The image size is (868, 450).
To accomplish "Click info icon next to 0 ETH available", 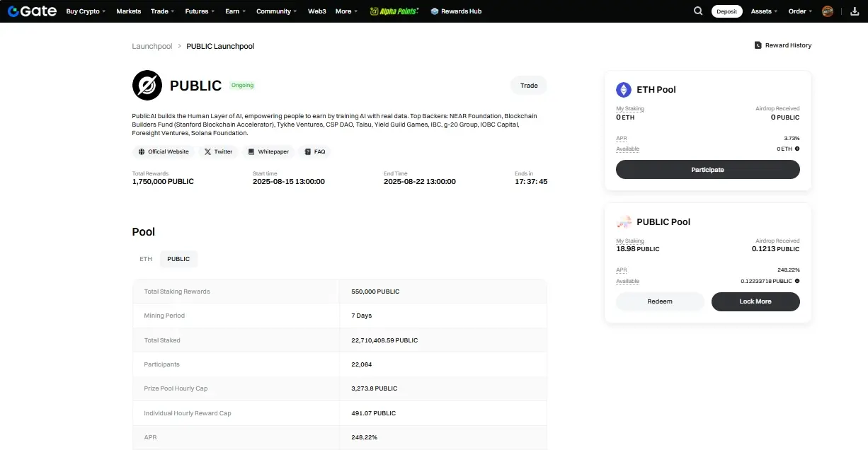I will pos(797,149).
